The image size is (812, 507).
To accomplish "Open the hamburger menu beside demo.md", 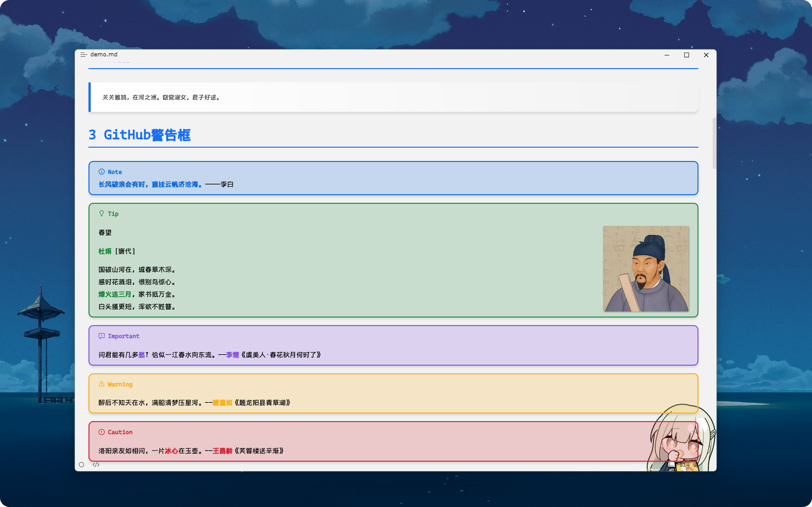I will [x=83, y=55].
